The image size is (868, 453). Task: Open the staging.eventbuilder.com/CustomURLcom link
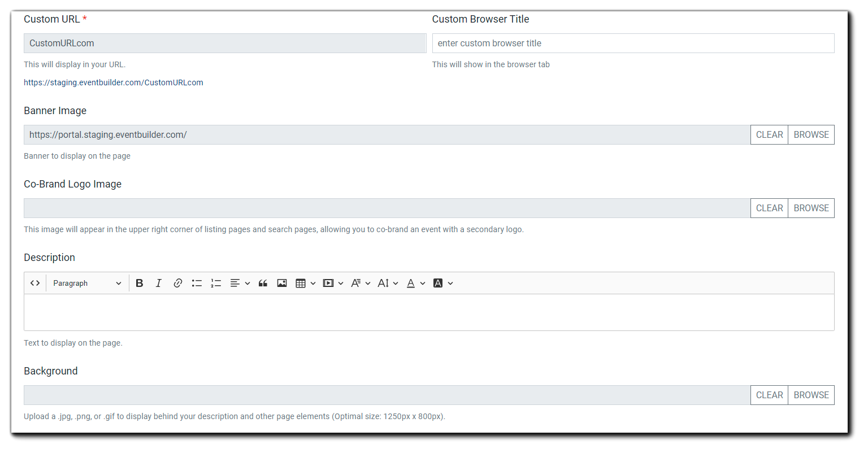click(114, 82)
